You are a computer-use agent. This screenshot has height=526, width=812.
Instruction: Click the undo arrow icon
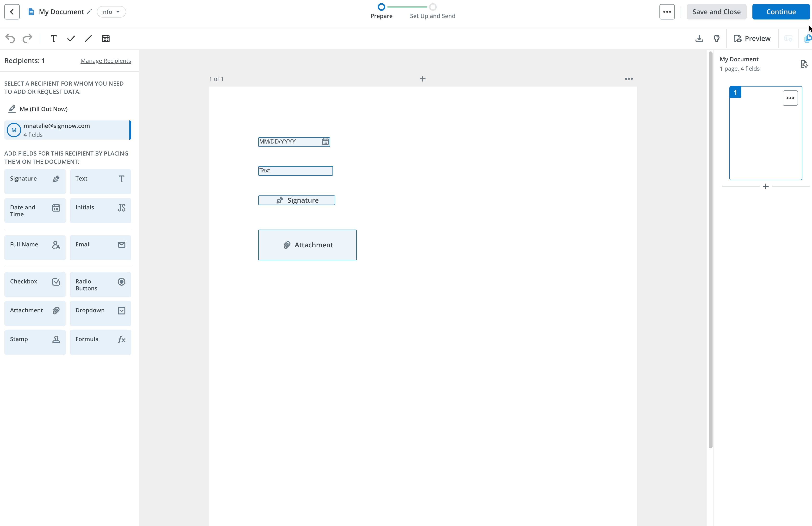[x=10, y=38]
